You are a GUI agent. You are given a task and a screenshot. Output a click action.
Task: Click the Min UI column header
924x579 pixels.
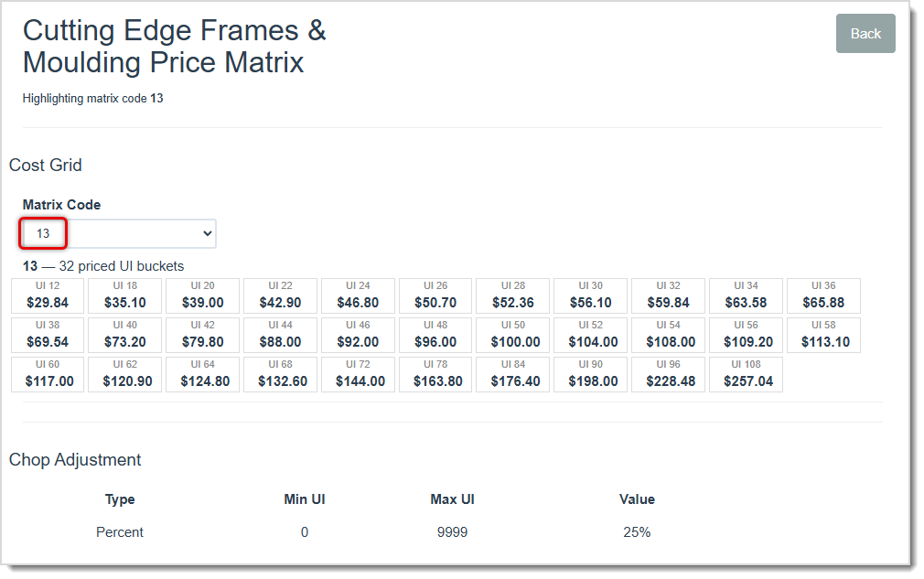[x=304, y=499]
